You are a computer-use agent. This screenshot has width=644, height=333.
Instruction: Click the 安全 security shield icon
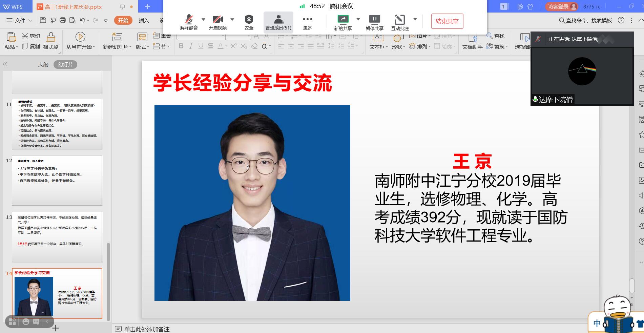point(249,19)
